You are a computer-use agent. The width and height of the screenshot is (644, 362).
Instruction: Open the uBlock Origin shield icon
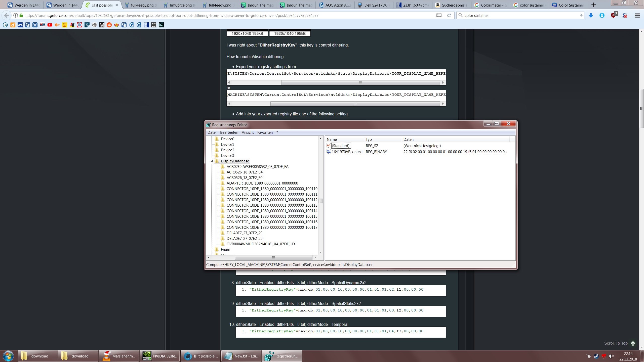(614, 15)
